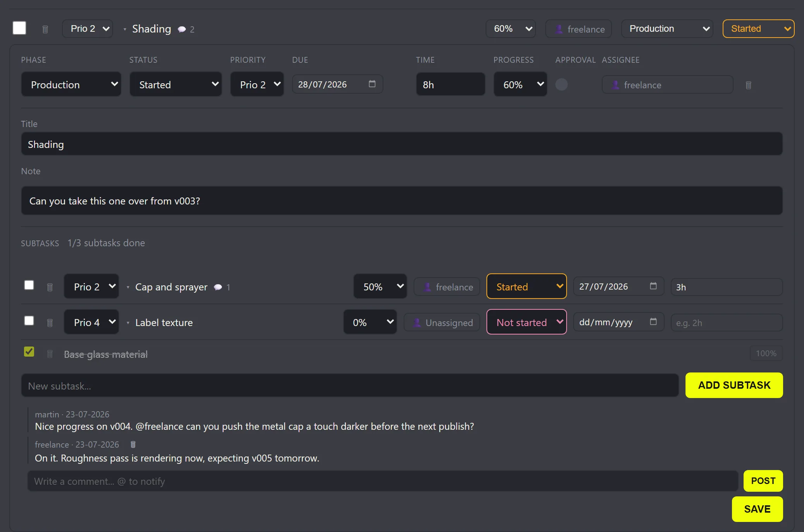
Task: Edit Cap and sprayer 3h time field
Action: [x=727, y=287]
